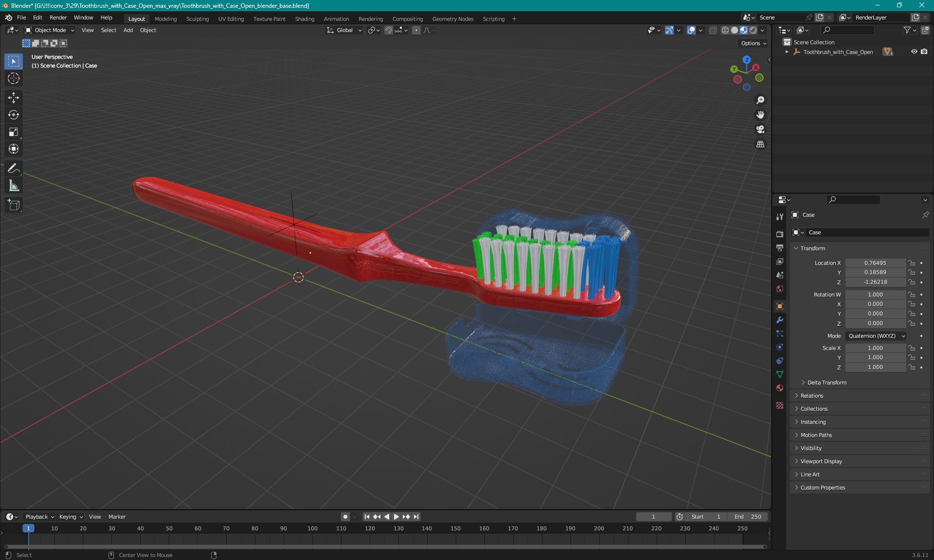Viewport: 934px width, 560px height.
Task: Toggle auto keying record button
Action: click(x=345, y=517)
